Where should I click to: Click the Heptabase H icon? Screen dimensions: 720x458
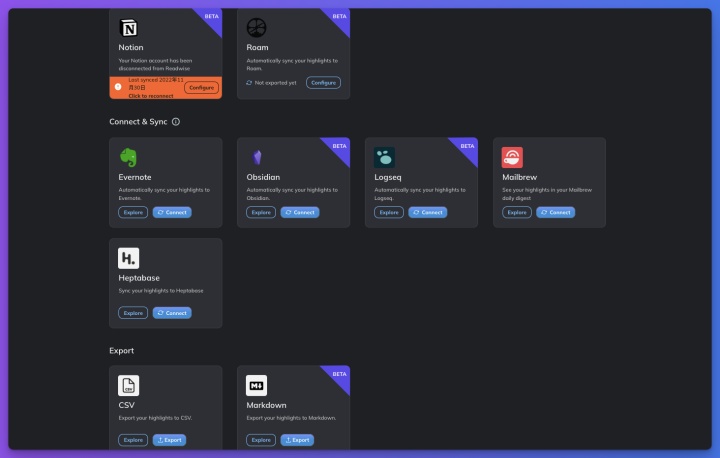[x=129, y=258]
